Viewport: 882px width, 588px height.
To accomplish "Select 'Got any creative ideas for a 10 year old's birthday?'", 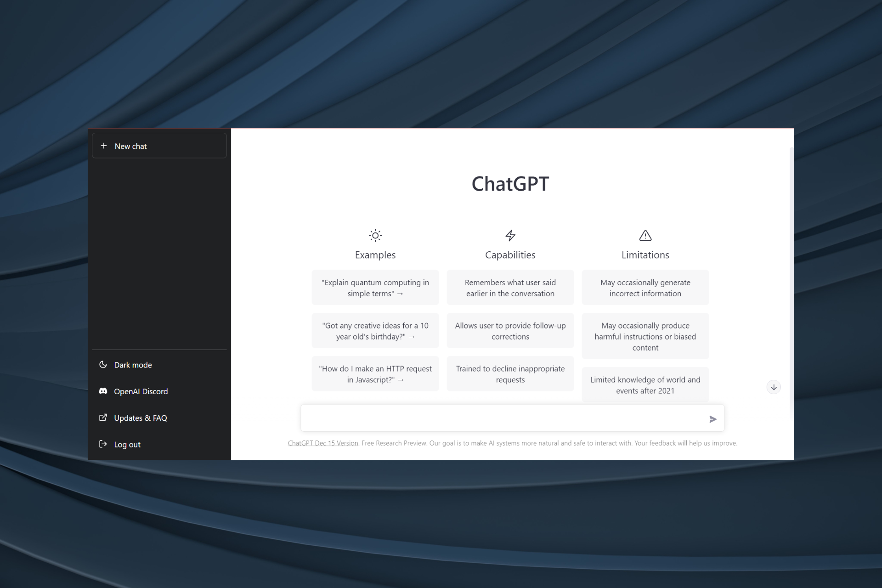I will pyautogui.click(x=375, y=331).
